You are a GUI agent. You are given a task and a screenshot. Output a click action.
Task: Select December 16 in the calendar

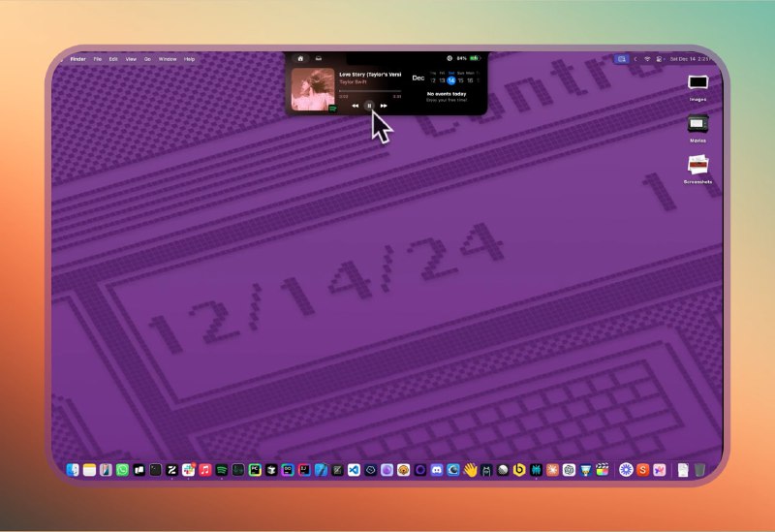click(470, 80)
